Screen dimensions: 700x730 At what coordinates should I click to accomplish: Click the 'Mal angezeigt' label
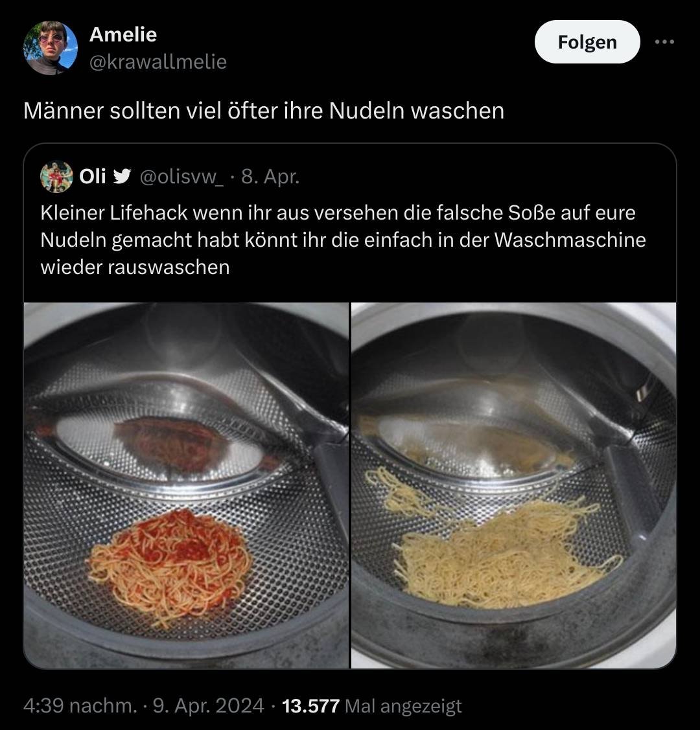[404, 705]
